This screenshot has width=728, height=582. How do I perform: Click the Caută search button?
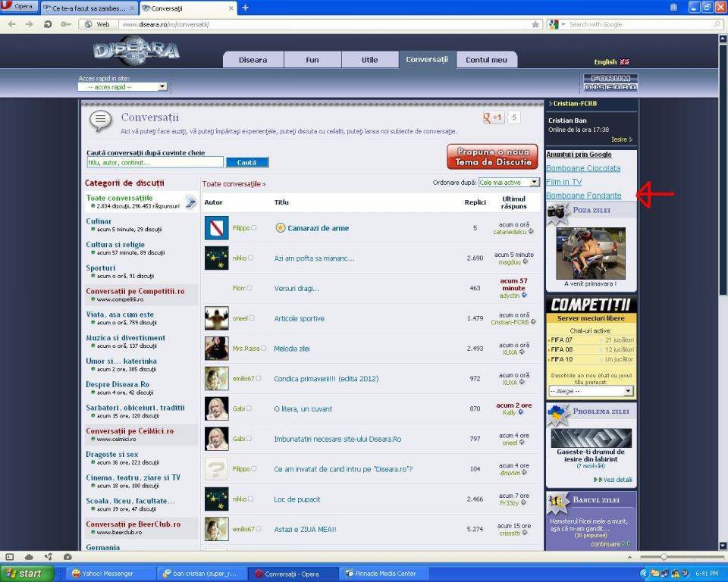(x=247, y=162)
